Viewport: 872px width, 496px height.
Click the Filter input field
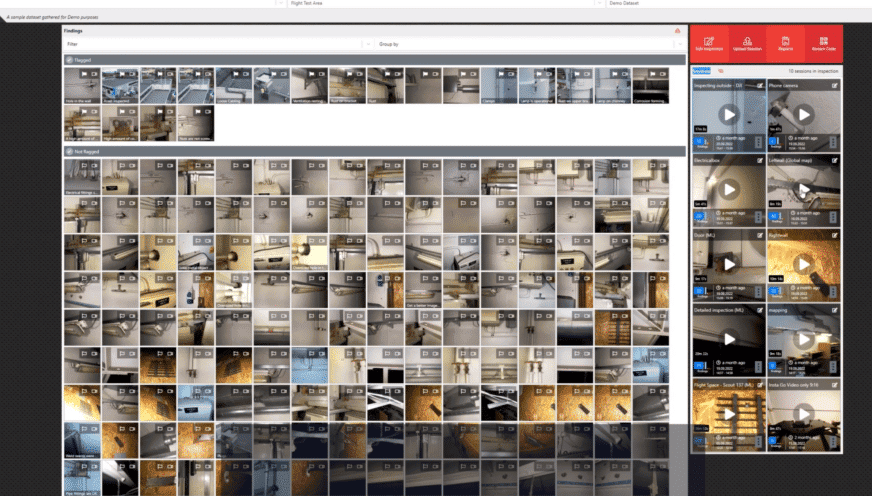point(214,44)
